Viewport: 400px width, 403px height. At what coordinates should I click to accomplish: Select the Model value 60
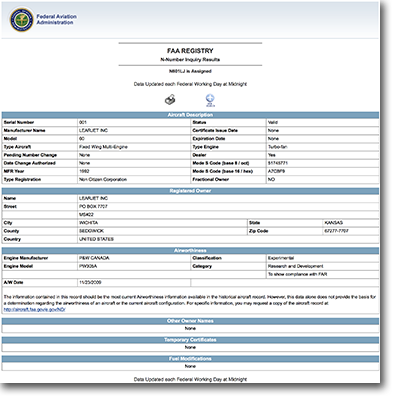(82, 139)
